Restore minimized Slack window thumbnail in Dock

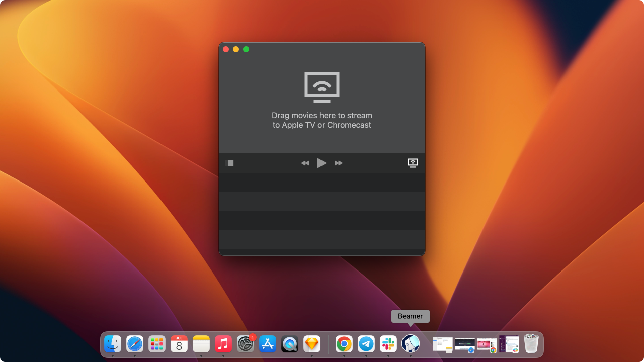(509, 344)
